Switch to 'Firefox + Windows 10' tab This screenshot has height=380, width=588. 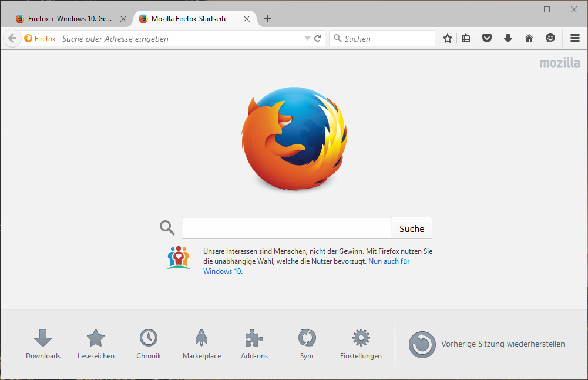click(69, 19)
